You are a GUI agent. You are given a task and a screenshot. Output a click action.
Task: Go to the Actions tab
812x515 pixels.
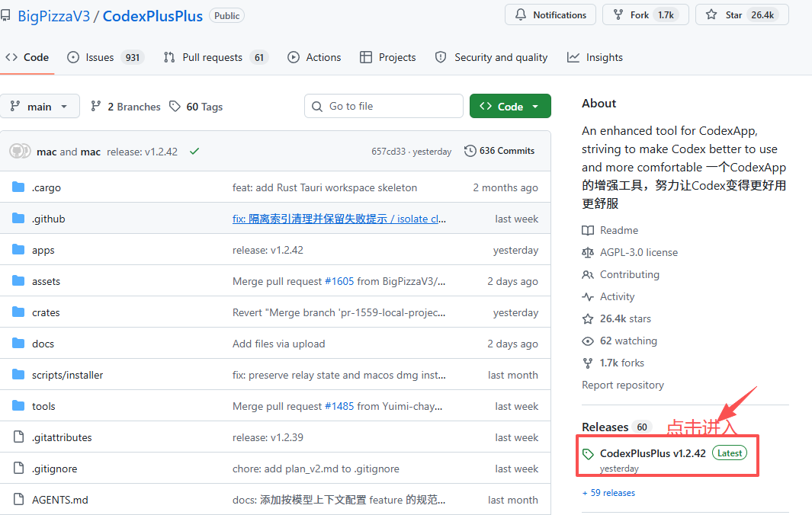click(x=314, y=57)
